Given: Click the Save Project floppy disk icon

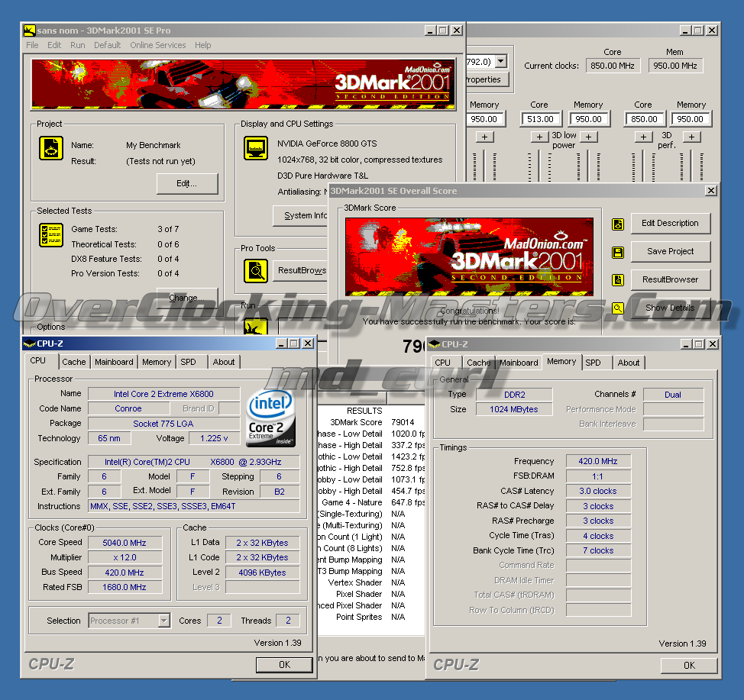Looking at the screenshot, I should 618,253.
